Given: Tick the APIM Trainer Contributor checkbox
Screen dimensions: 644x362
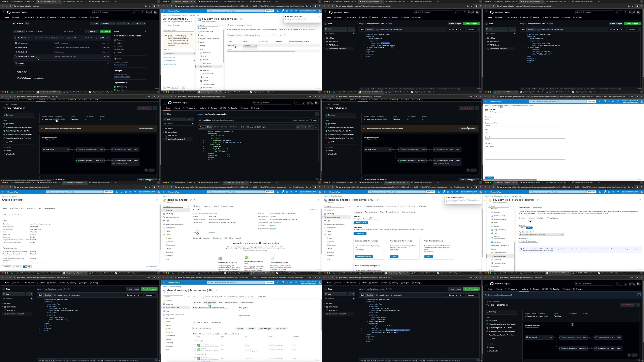Looking at the screenshot, I should click(x=195, y=359).
